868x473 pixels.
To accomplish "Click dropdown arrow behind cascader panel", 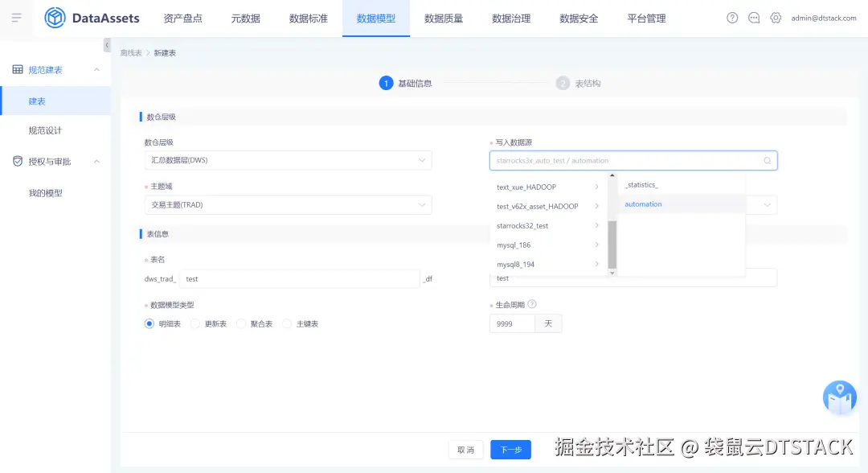I will click(x=768, y=205).
